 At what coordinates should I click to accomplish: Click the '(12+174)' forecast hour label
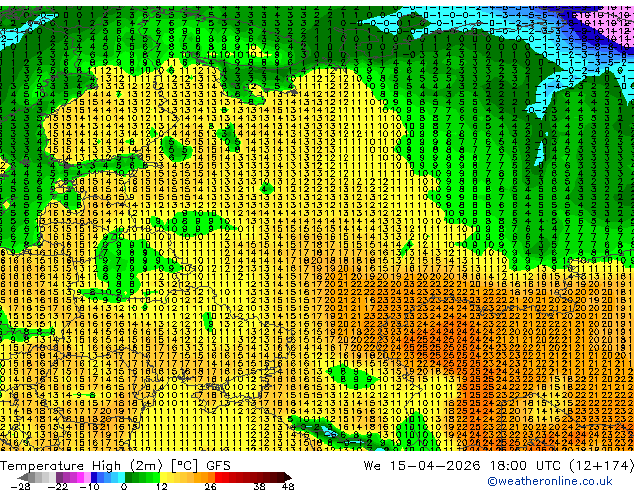[x=601, y=466]
